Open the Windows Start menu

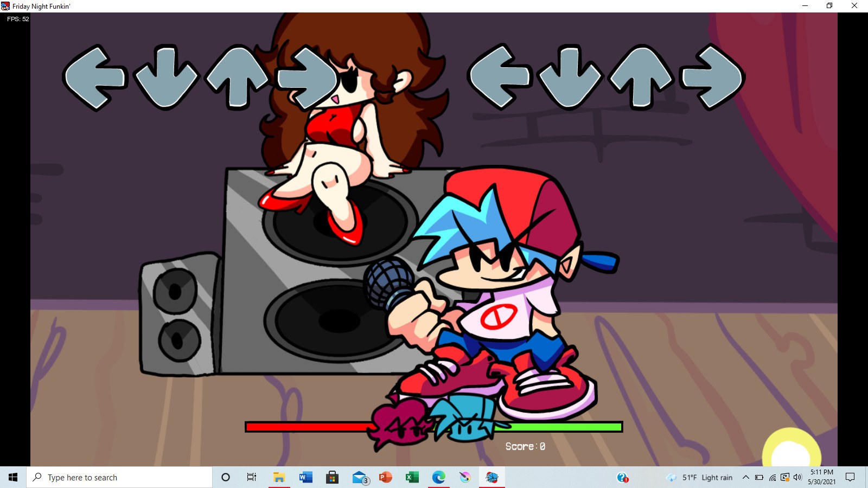coord(13,477)
